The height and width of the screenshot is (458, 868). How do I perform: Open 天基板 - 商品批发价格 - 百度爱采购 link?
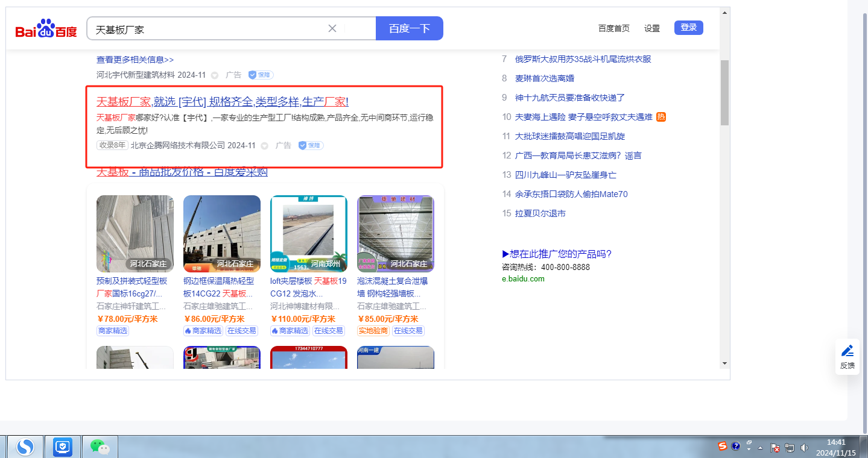182,172
